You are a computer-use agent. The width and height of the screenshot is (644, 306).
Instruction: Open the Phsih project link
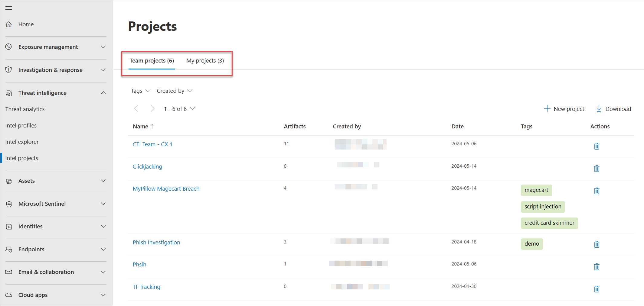[x=139, y=265]
